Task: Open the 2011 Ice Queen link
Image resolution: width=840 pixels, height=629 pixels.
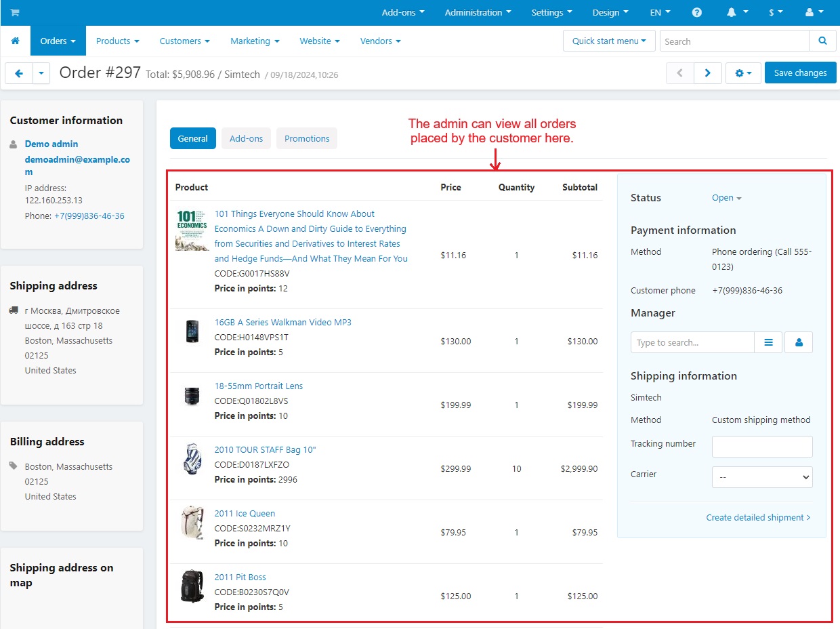Action: [245, 513]
